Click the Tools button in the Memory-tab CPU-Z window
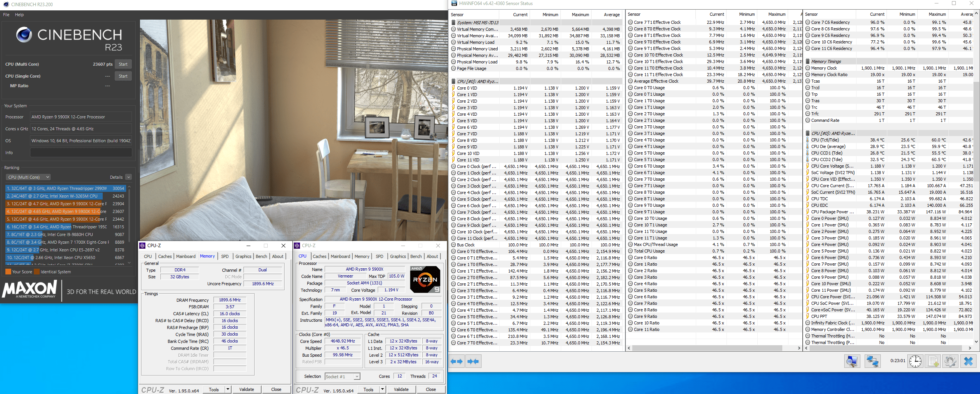Viewport: 980px width, 394px height. coord(214,389)
